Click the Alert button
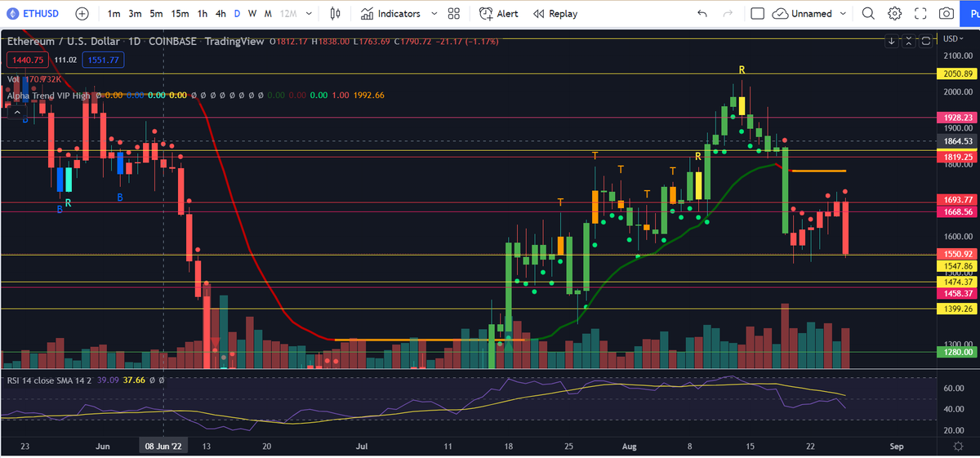 tap(498, 14)
